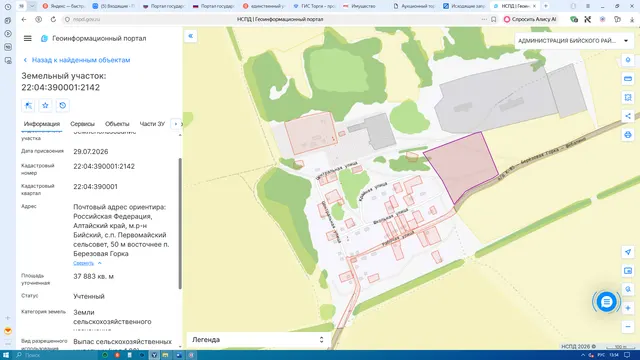Click the geolocation arrow icon
This screenshot has width=640, height=360.
click(628, 252)
